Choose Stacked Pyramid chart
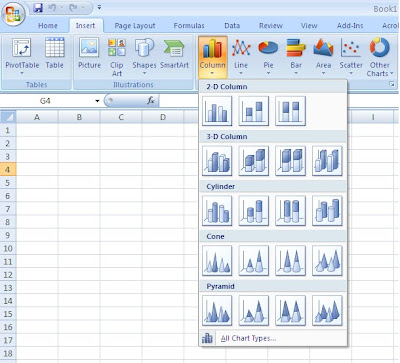This screenshot has height=363, width=400. tap(254, 311)
